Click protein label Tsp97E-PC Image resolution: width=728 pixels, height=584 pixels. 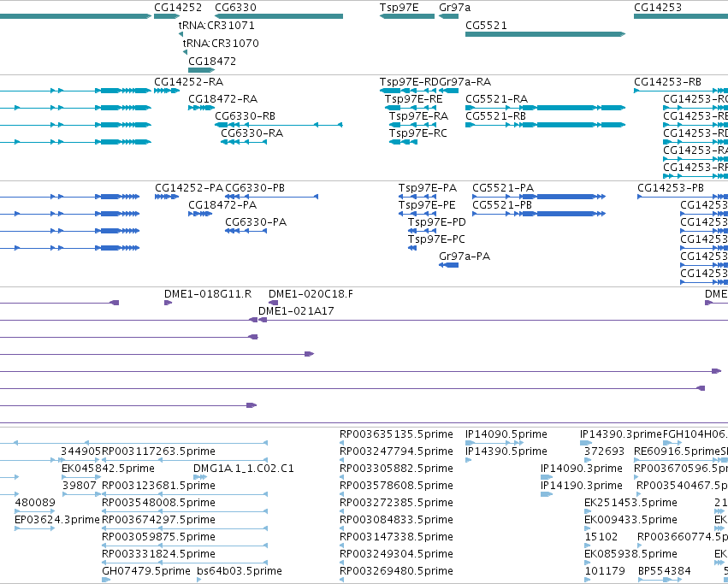436,239
